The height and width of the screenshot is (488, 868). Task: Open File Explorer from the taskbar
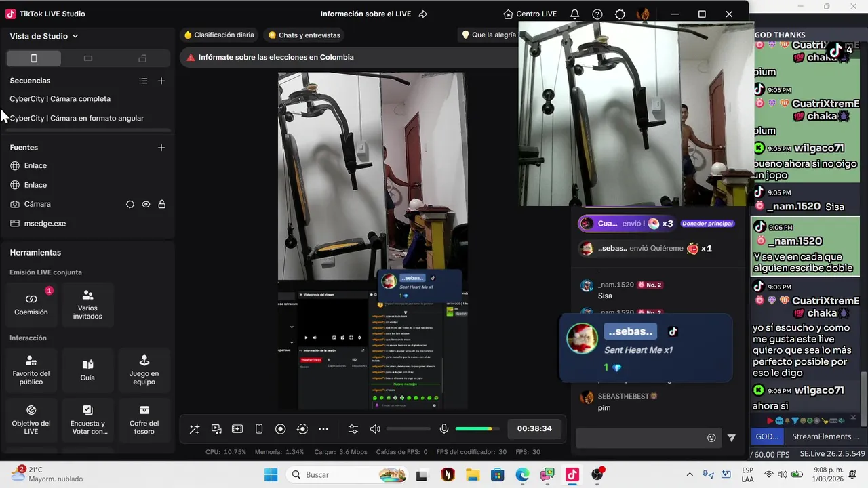pyautogui.click(x=472, y=475)
